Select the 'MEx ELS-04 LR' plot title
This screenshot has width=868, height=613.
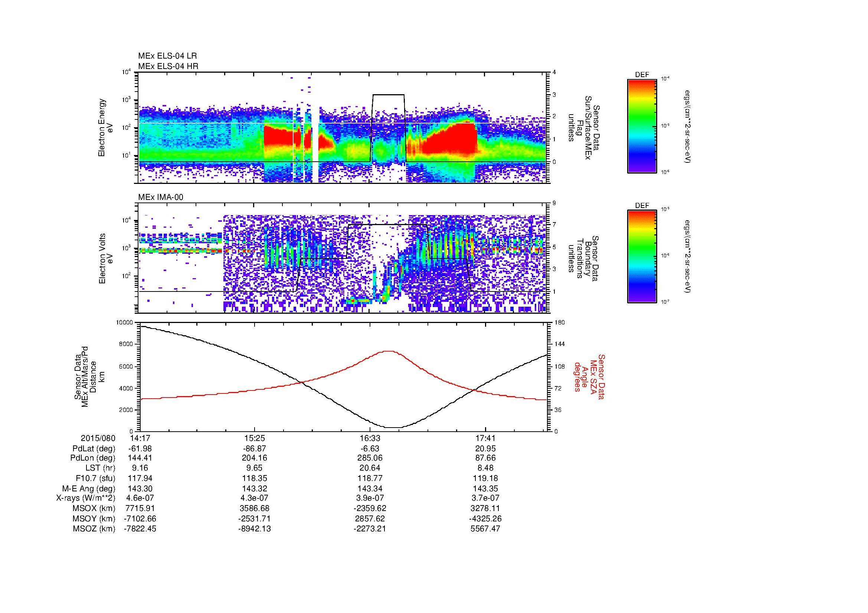coord(167,56)
